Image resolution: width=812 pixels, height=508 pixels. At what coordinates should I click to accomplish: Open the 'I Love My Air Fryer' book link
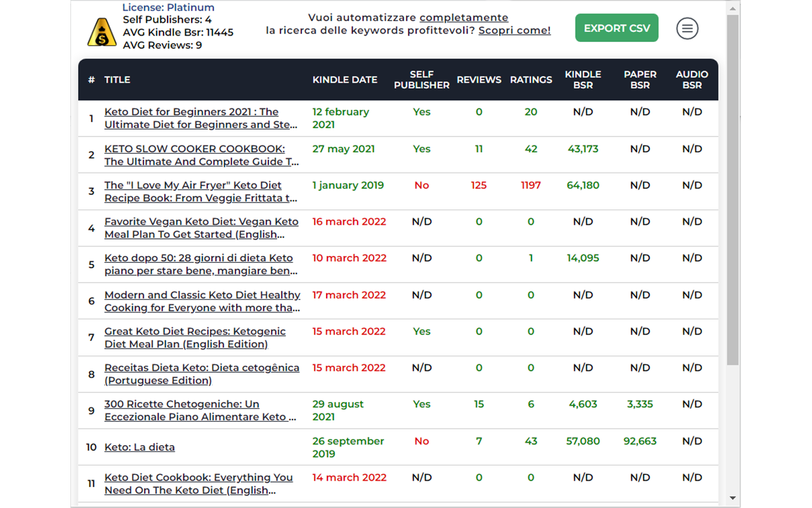tap(201, 192)
